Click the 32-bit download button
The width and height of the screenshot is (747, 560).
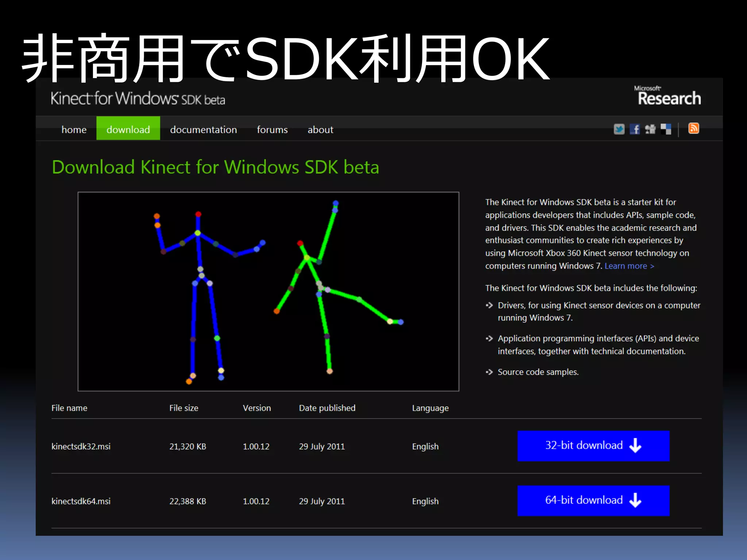[593, 446]
